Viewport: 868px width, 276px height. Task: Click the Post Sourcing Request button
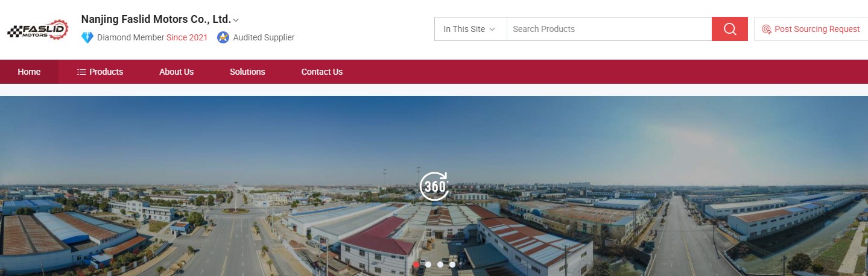pos(811,29)
